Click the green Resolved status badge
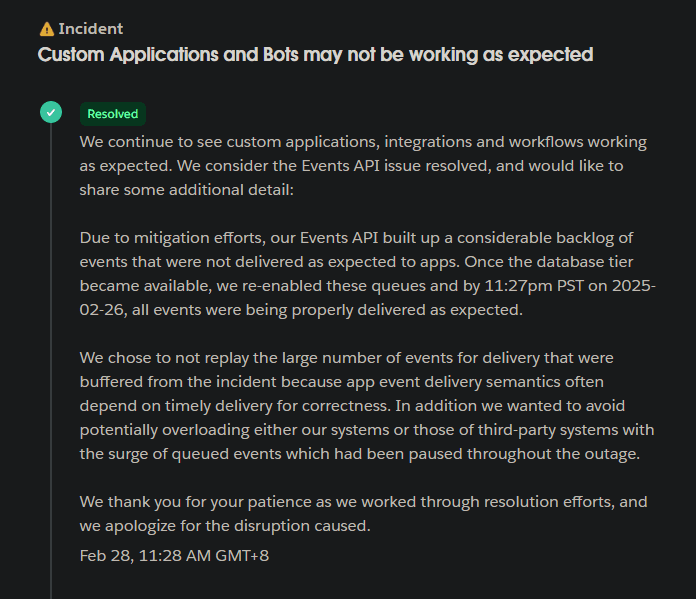 pos(113,114)
